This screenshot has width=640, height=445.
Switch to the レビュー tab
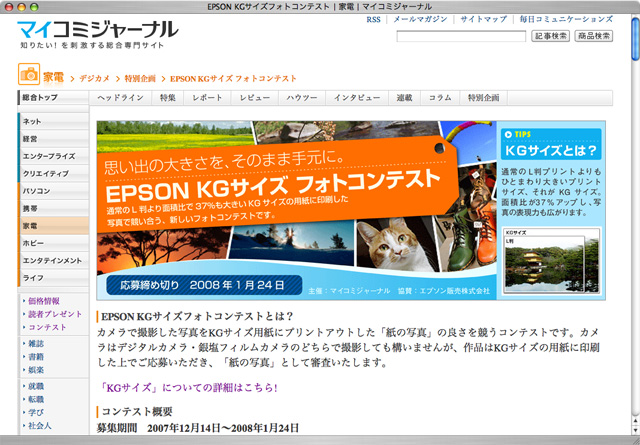click(255, 98)
